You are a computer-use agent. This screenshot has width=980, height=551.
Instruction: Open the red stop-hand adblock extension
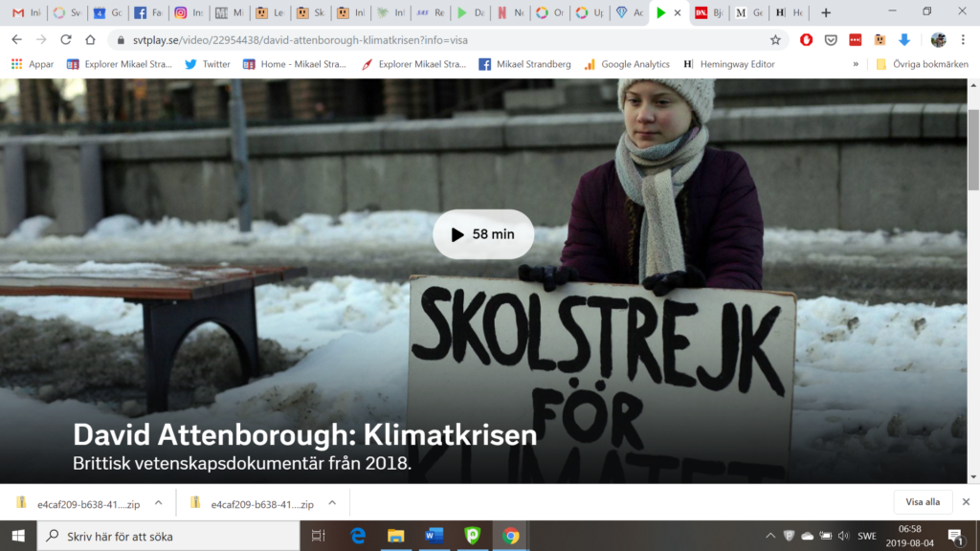806,40
